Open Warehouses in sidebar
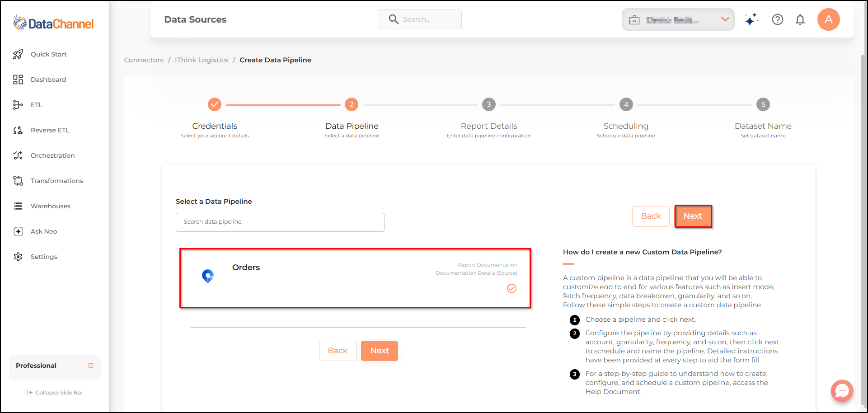Screen dimensions: 868x413 coord(51,206)
